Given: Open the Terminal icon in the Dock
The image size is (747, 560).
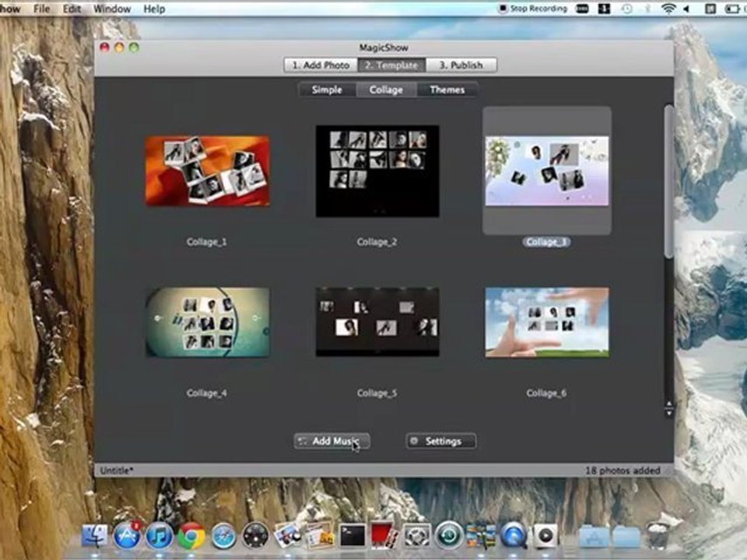Looking at the screenshot, I should coord(352,536).
